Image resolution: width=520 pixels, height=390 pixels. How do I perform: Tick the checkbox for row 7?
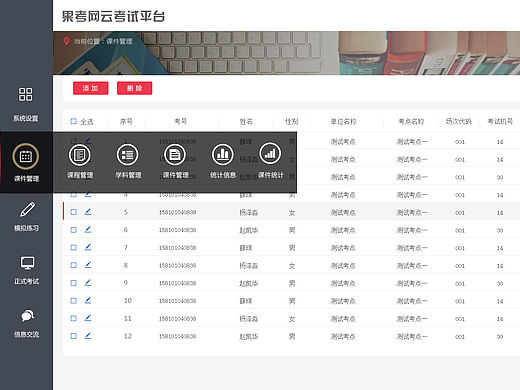(74, 247)
